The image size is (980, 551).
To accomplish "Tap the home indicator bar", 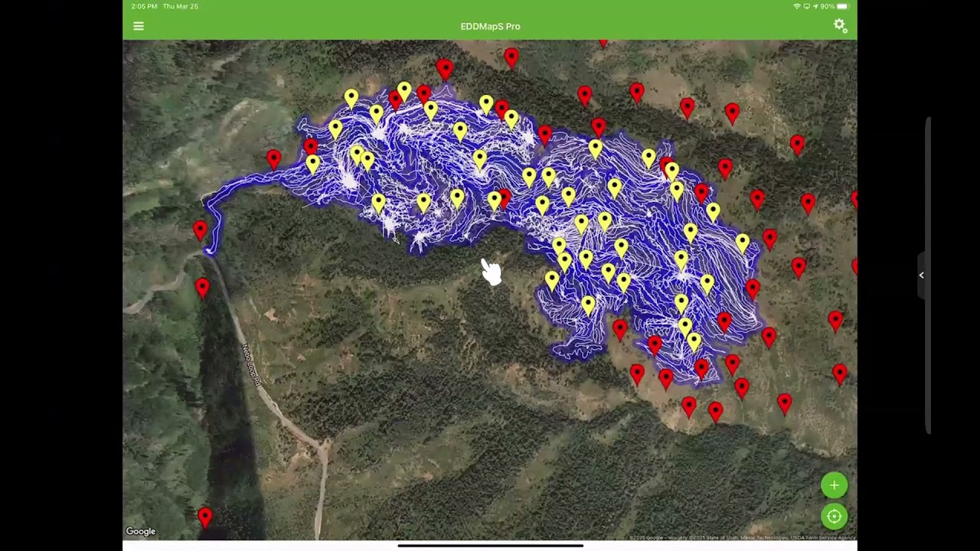I will 490,546.
